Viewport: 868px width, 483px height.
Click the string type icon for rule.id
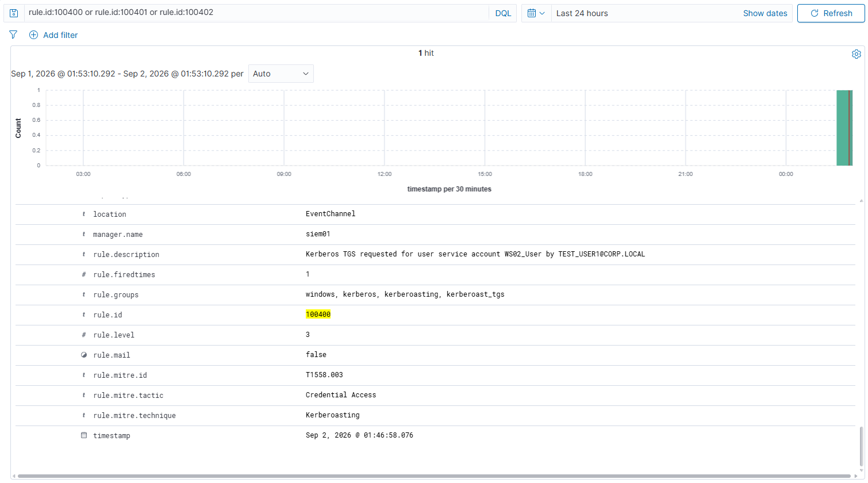point(84,315)
